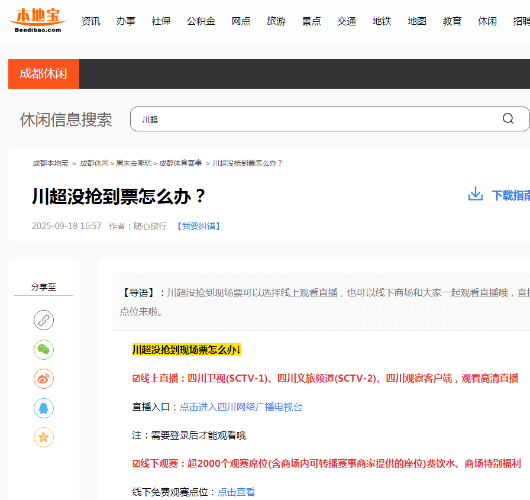Share article via QQ icon
Image resolution: width=530 pixels, height=500 pixels.
tap(44, 408)
